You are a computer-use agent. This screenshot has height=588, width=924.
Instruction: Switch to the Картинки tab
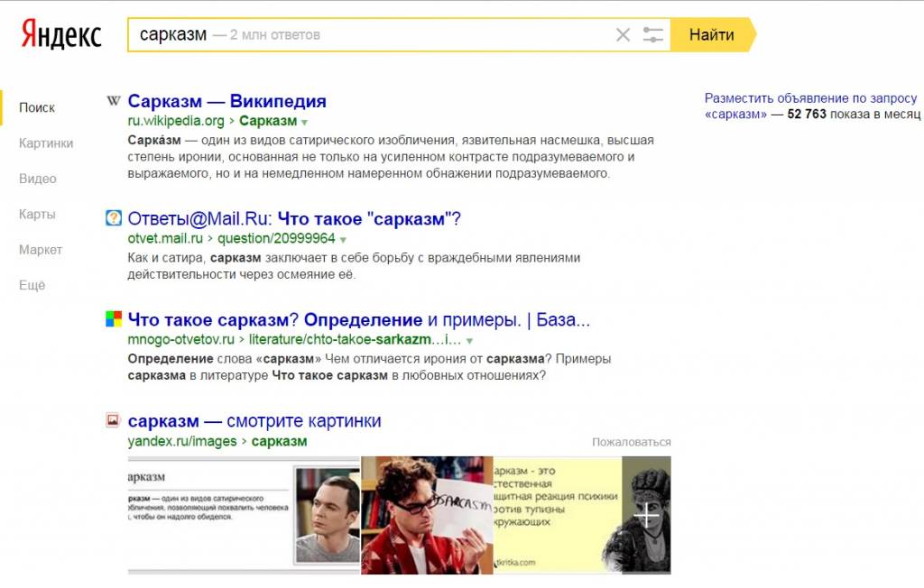point(46,143)
